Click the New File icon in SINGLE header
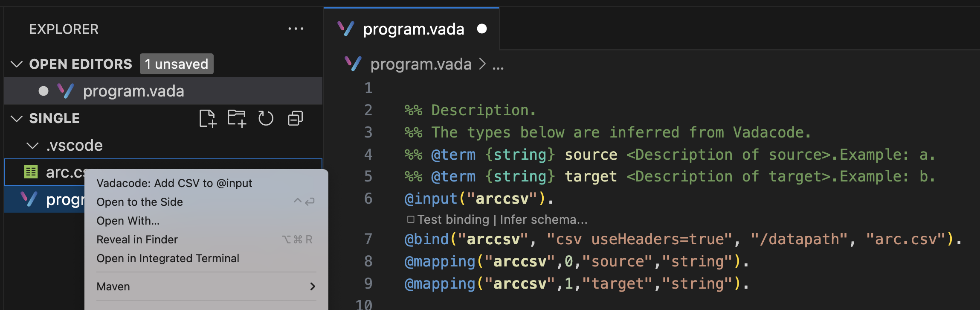 point(208,118)
